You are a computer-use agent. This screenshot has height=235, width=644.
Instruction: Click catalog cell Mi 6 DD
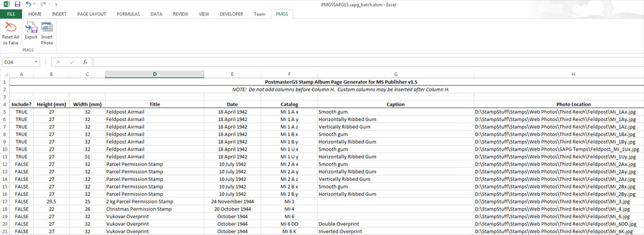click(289, 224)
